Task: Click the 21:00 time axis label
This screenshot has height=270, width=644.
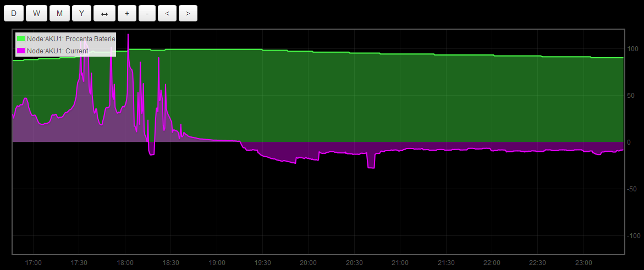Action: (x=400, y=263)
